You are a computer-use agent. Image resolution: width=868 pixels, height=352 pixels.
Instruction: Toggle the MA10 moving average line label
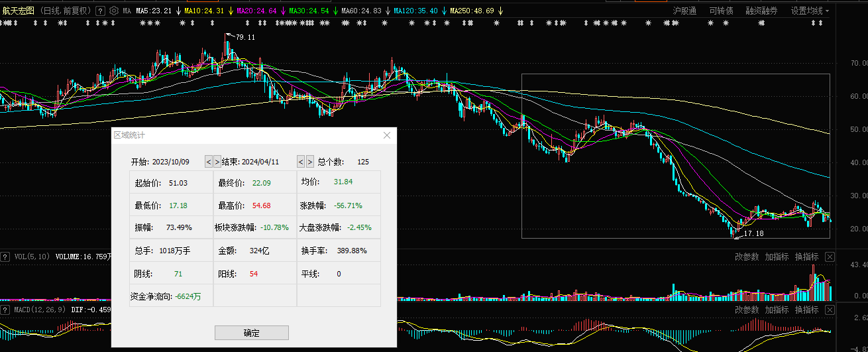tap(203, 11)
